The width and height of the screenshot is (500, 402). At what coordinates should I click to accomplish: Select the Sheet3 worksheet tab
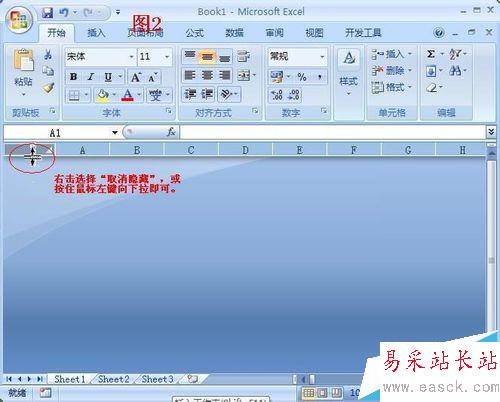157,379
